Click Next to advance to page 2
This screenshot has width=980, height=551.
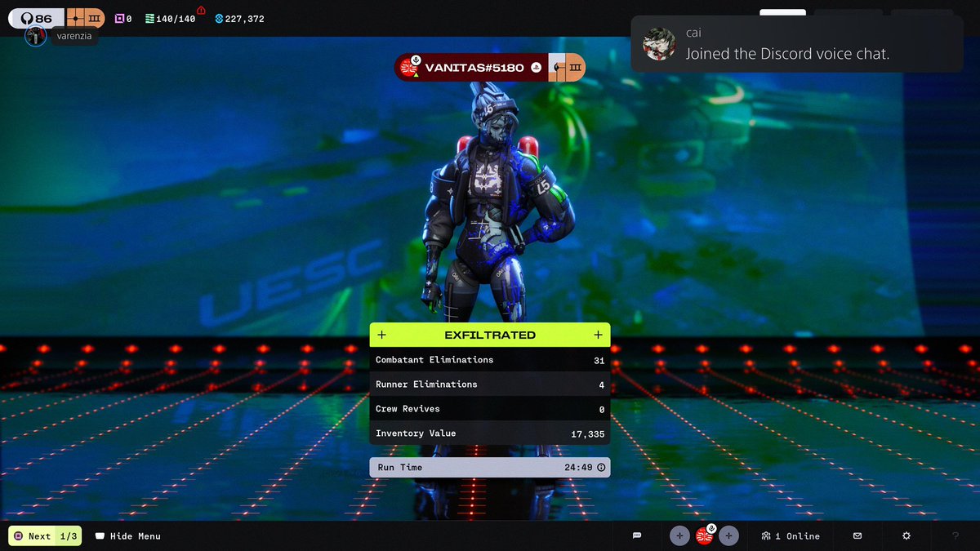[x=45, y=536]
